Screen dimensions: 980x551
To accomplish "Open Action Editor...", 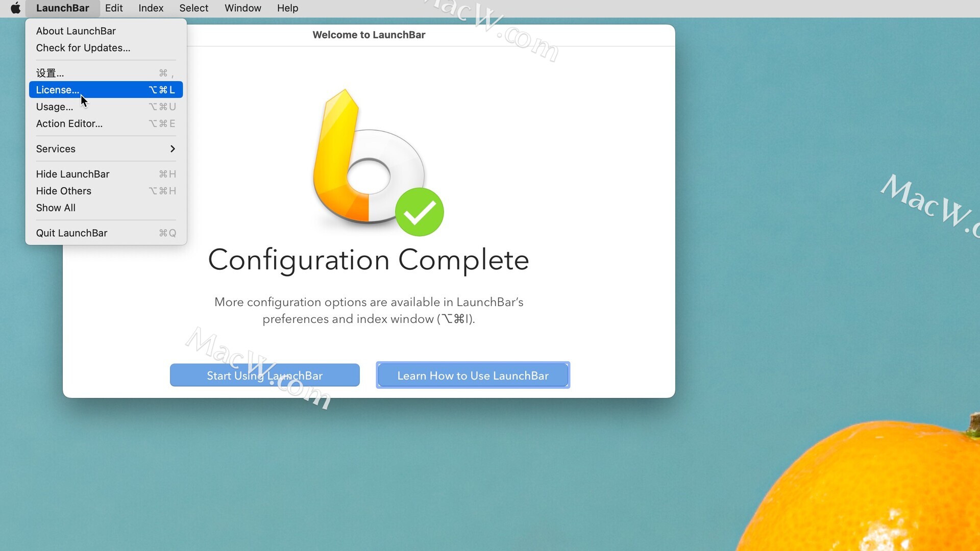I will pos(106,123).
